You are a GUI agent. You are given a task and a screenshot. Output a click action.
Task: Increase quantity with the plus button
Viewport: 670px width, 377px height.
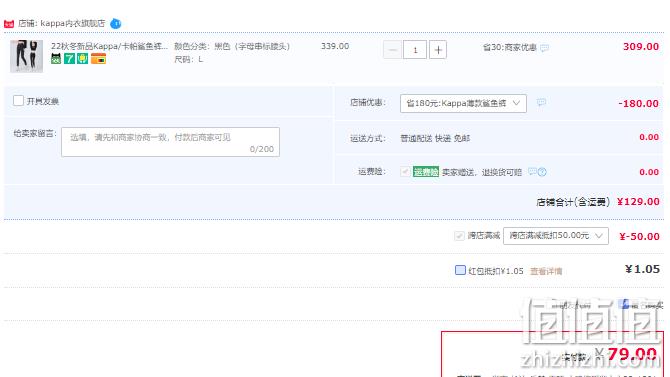pos(438,50)
